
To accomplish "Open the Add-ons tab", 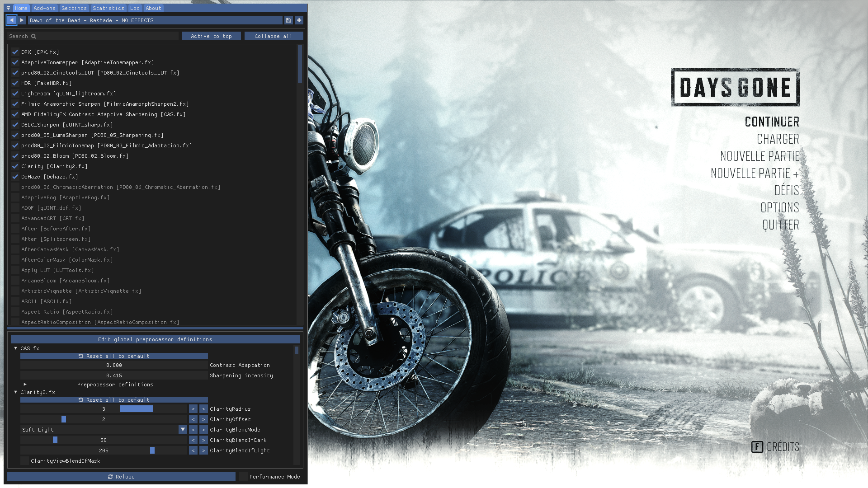I will click(44, 8).
